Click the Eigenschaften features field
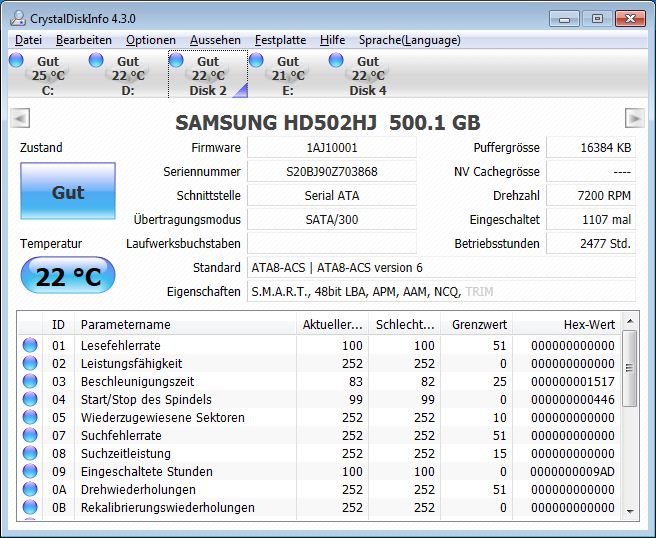The height and width of the screenshot is (538, 656). [441, 292]
